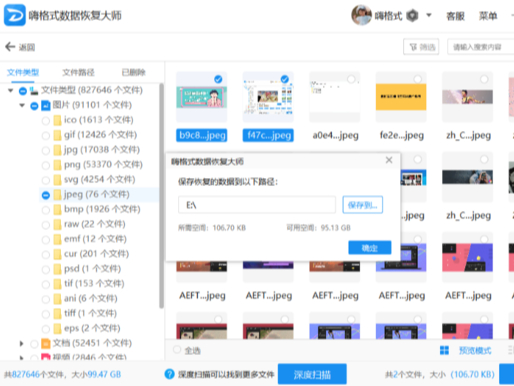Click the ani folder icon

[57, 299]
